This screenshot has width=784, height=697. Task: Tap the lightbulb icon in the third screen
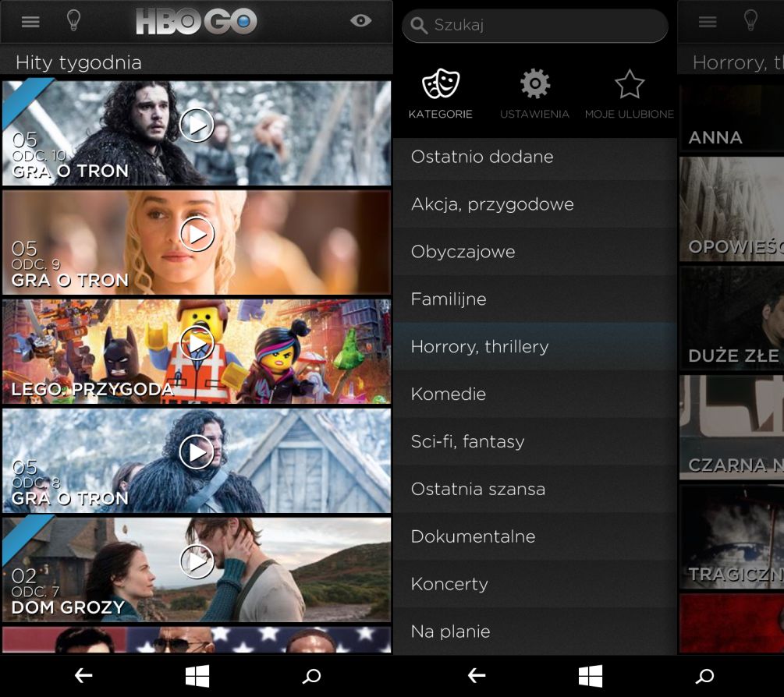pyautogui.click(x=750, y=20)
